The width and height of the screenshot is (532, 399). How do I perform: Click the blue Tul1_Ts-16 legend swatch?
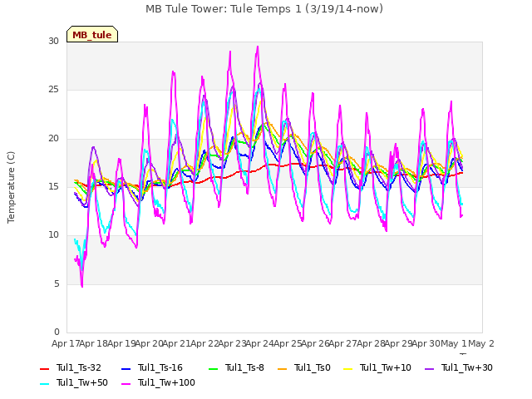(x=126, y=368)
